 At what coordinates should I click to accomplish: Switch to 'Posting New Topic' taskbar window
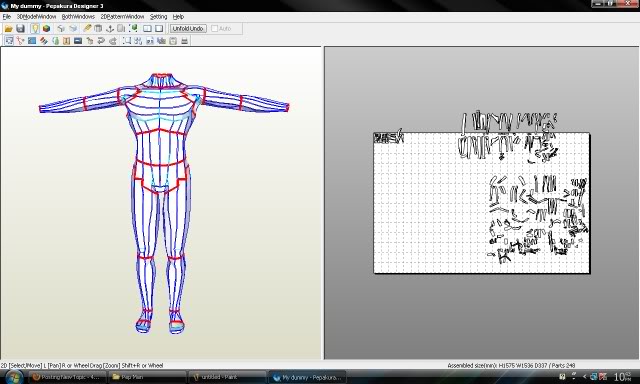[68, 377]
